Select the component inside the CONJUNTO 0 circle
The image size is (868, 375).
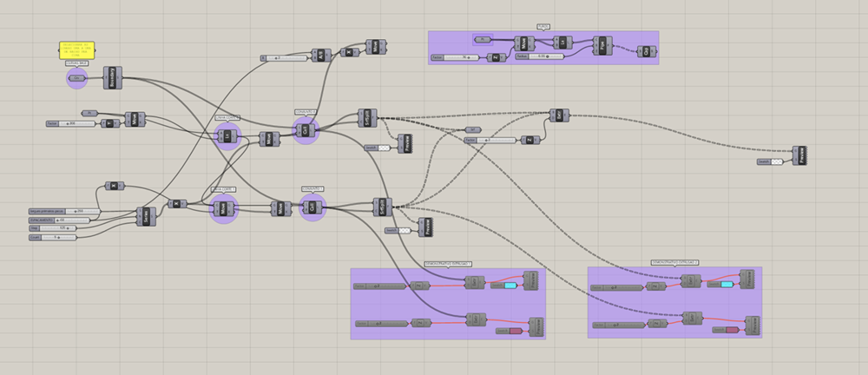306,131
